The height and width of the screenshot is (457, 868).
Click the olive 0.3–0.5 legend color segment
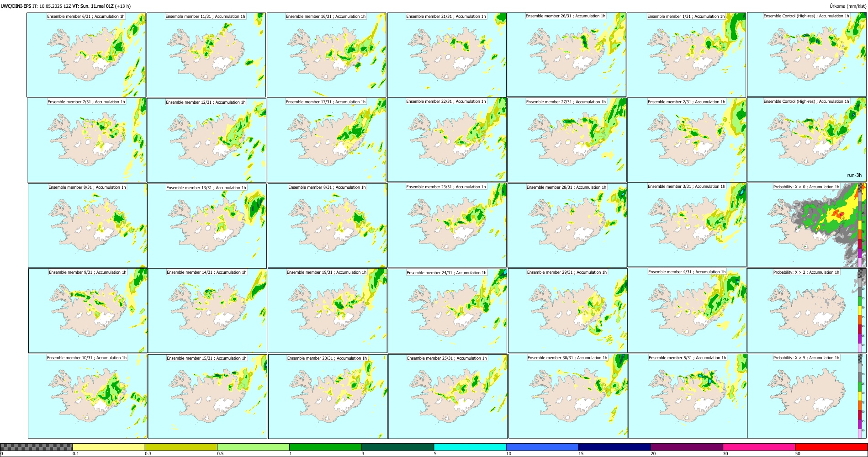pyautogui.click(x=181, y=447)
